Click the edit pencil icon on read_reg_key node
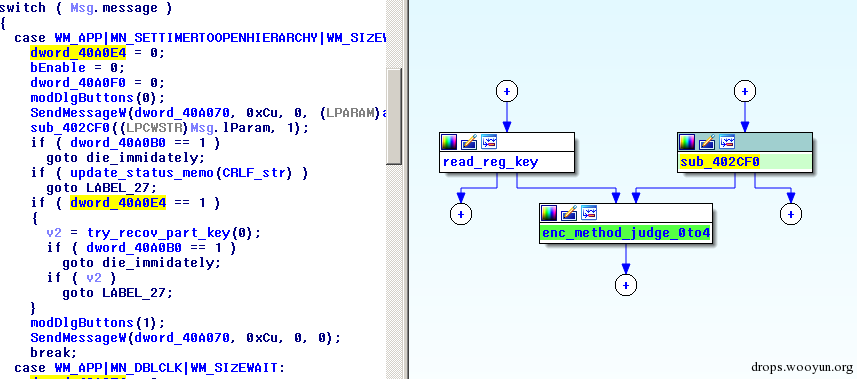 click(x=469, y=143)
